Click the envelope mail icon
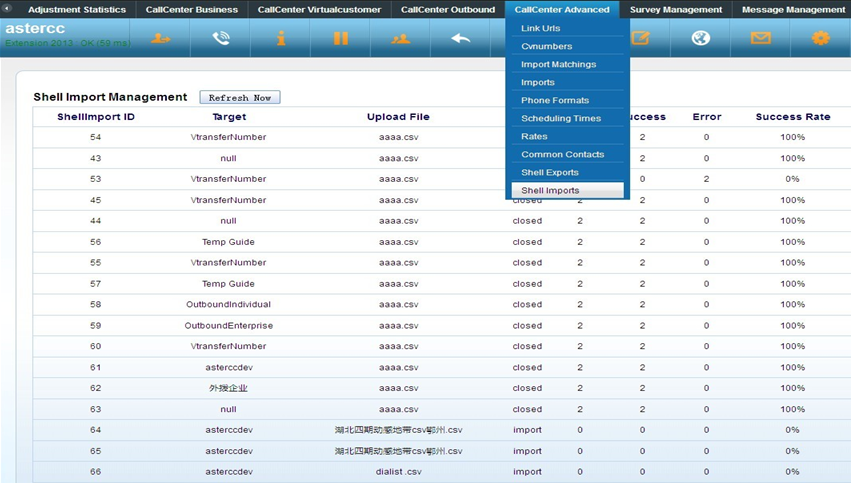 pyautogui.click(x=760, y=39)
